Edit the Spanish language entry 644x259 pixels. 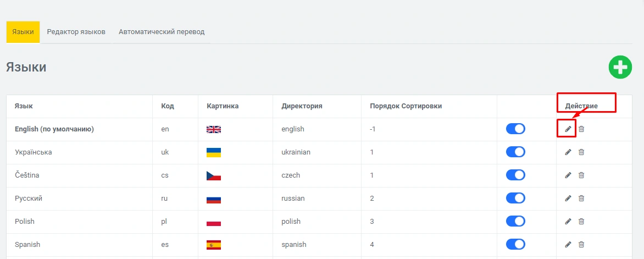568,245
